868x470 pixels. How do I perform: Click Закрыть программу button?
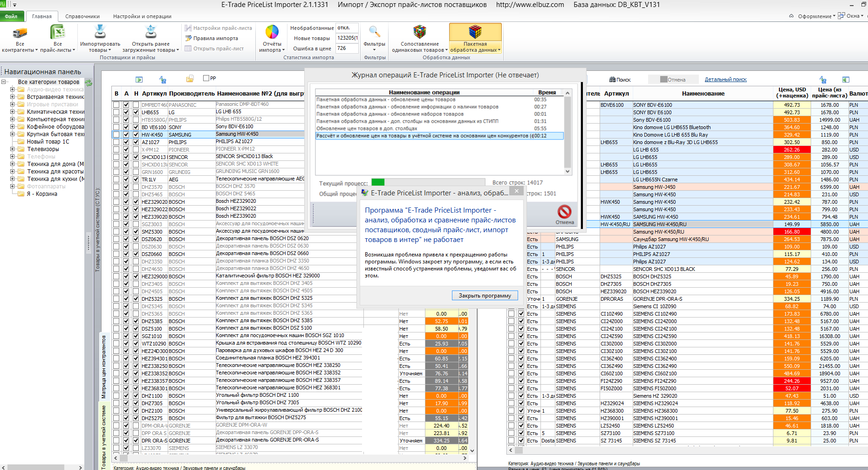(x=485, y=296)
